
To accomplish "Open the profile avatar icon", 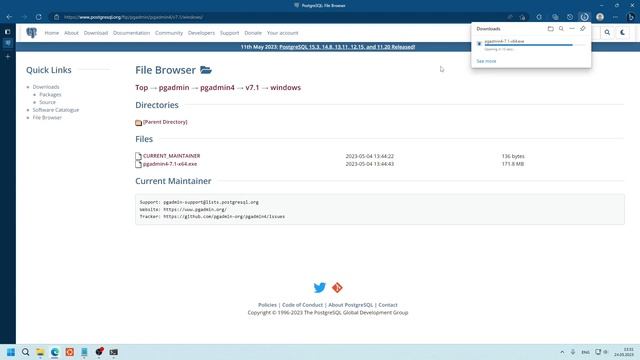I will pyautogui.click(x=600, y=17).
